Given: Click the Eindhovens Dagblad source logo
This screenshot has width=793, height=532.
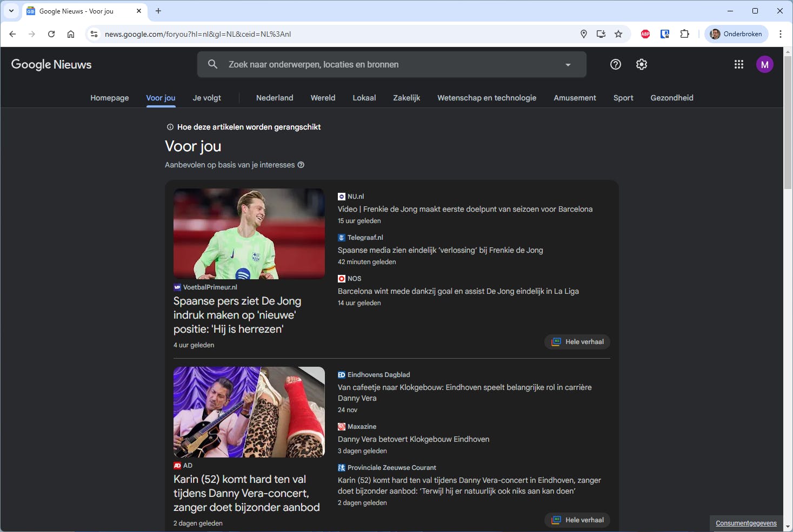Looking at the screenshot, I should pyautogui.click(x=341, y=374).
